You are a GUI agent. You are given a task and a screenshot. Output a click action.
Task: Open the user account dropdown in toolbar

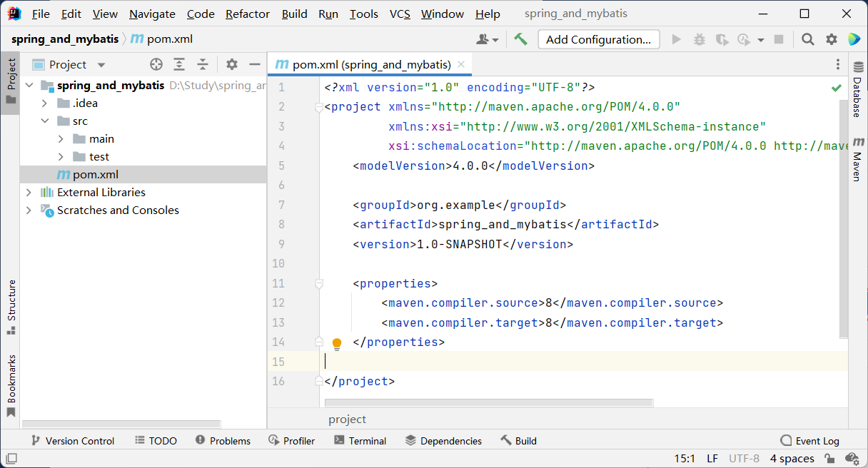(x=488, y=40)
